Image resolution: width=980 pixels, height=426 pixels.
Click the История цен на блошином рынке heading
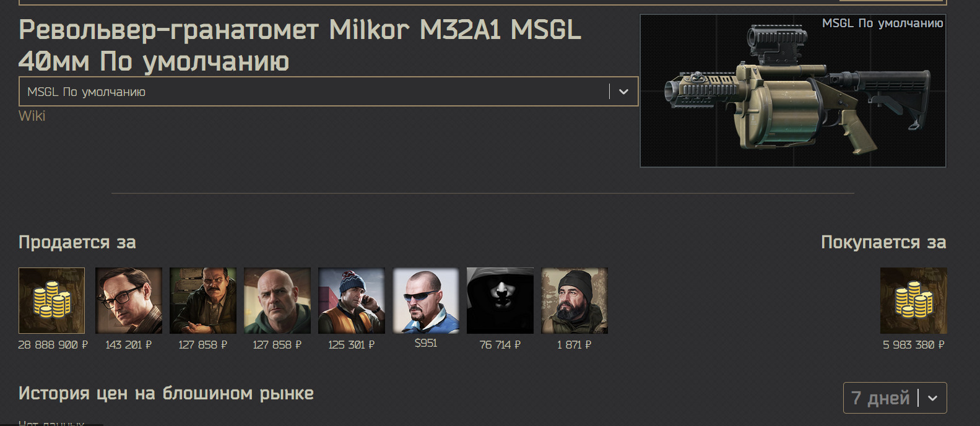[x=166, y=393]
